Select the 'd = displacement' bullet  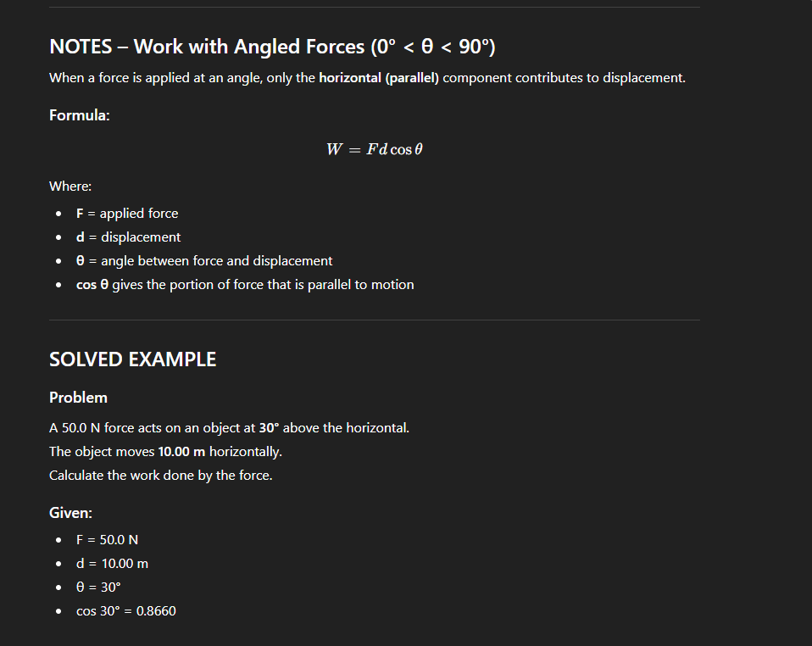click(x=128, y=237)
